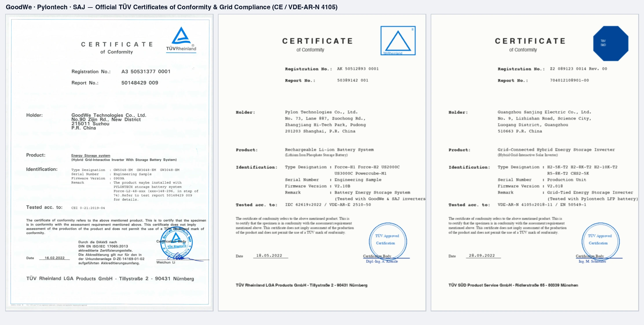Click address line No. 9, Lizhishan Road, Science City
644x325 pixels.
click(x=544, y=119)
